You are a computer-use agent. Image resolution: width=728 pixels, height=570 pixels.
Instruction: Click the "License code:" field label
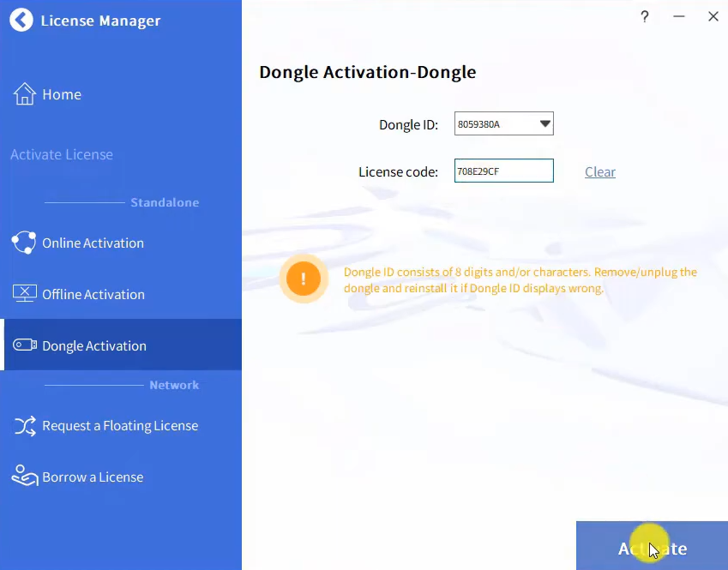(399, 171)
